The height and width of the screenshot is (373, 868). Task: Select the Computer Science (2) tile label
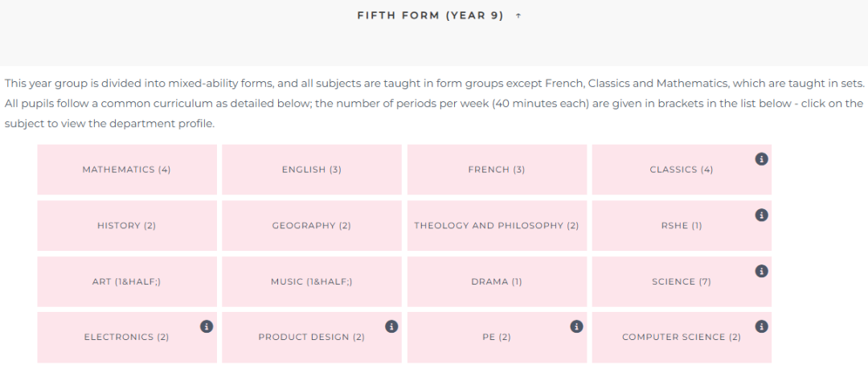[x=682, y=337]
